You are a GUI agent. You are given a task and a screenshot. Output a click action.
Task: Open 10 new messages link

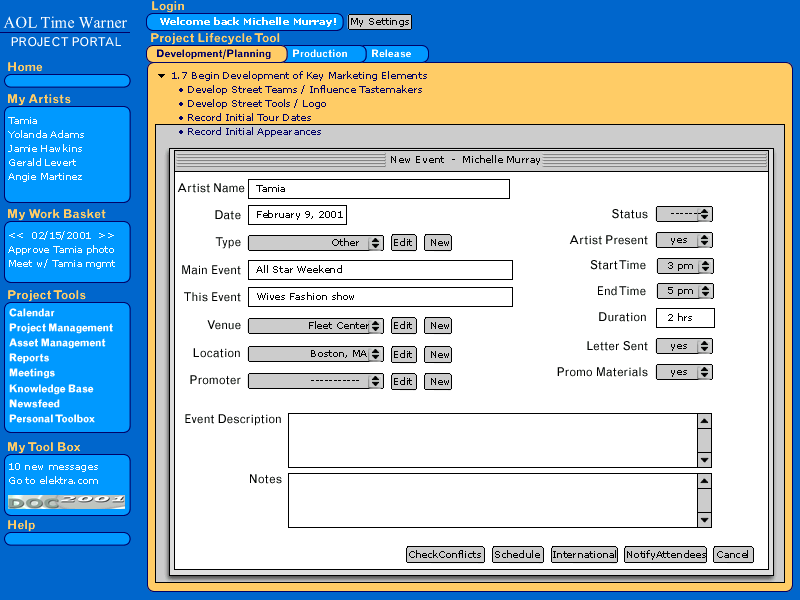tap(53, 467)
